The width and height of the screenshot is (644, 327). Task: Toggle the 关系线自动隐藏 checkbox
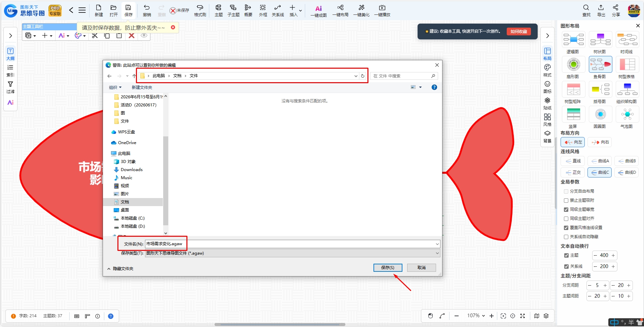(566, 237)
